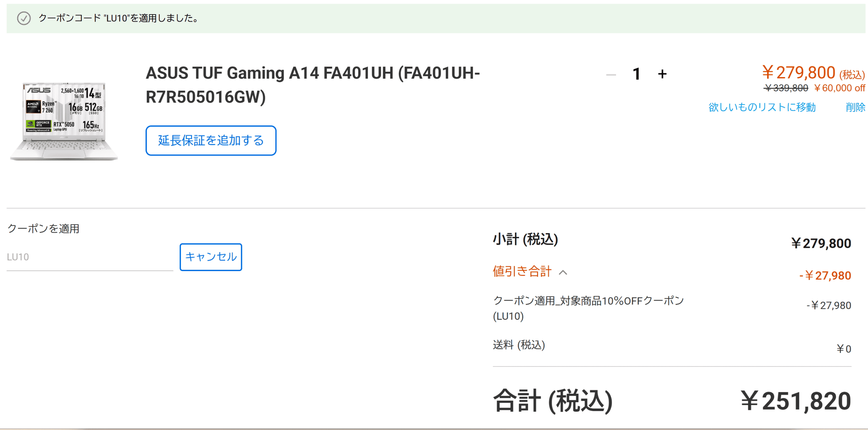Click the キャンセル coupon button
Screen dimensions: 868x430
coord(211,257)
